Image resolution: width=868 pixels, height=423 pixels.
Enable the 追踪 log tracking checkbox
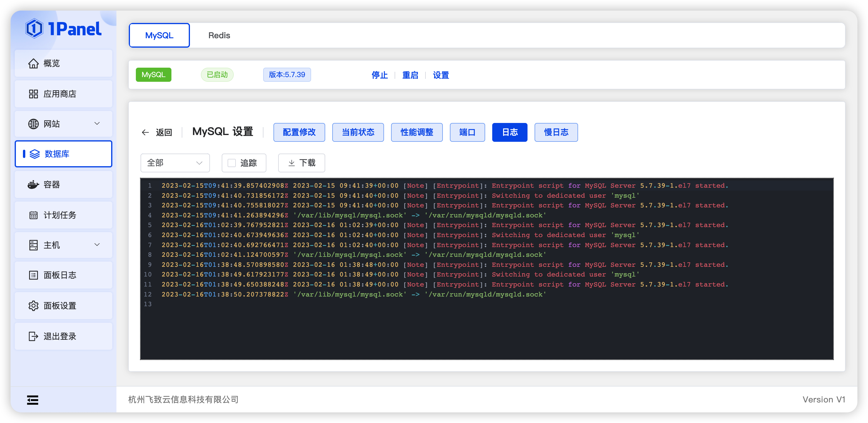point(231,163)
